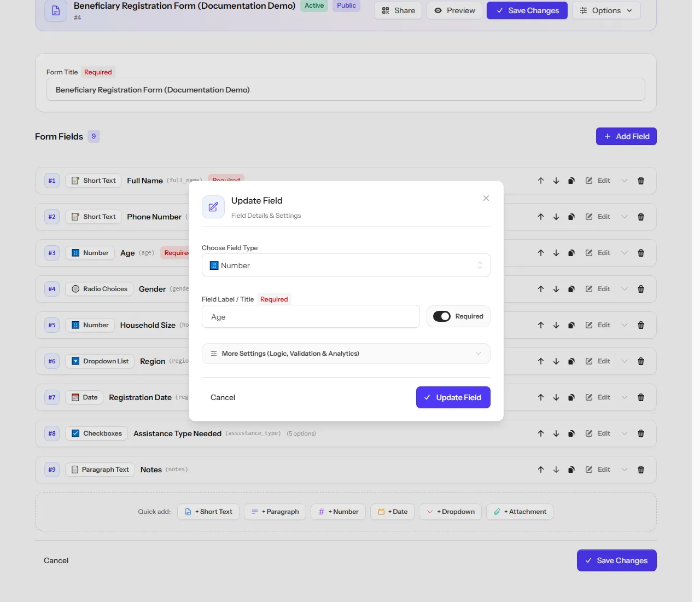Quick add a Date field

393,512
